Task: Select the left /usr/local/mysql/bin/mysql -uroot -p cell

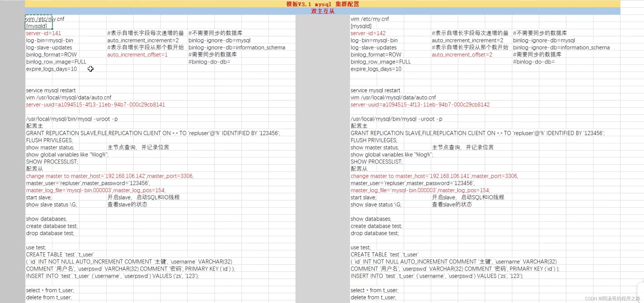Action: click(x=72, y=119)
